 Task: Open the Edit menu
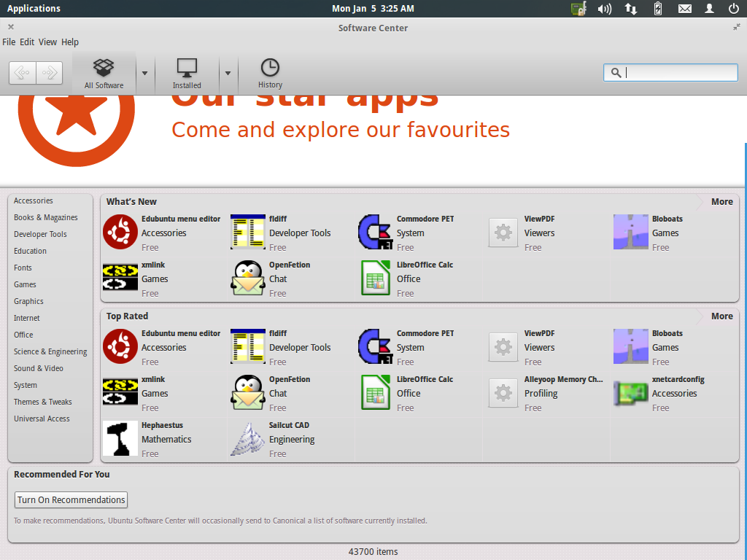[27, 42]
